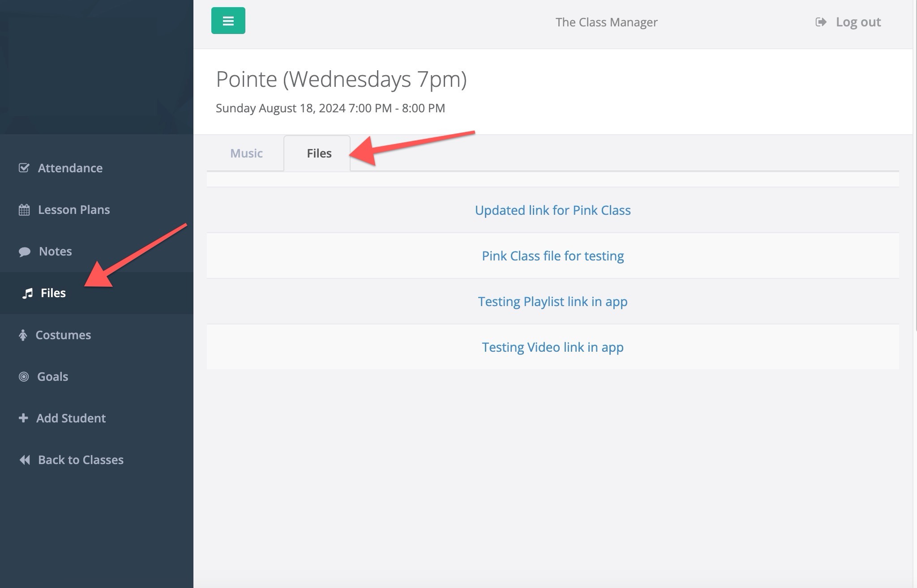Click the Back to Classes rewind icon
Image resolution: width=917 pixels, height=588 pixels.
[25, 460]
